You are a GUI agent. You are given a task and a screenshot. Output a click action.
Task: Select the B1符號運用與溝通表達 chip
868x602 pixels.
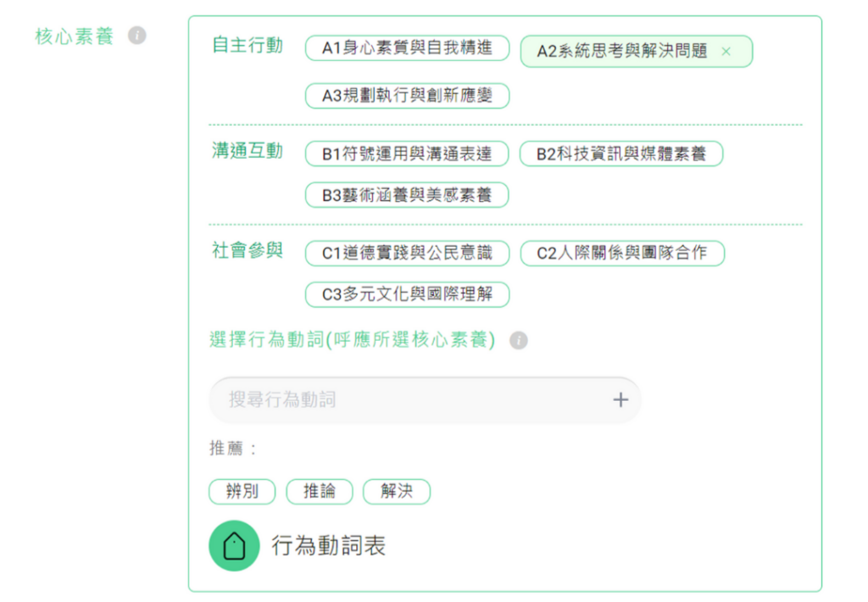pos(407,153)
